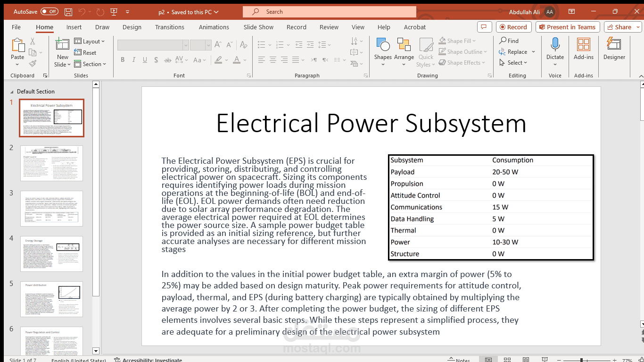
Task: Insert a New Slide
Action: tap(62, 52)
